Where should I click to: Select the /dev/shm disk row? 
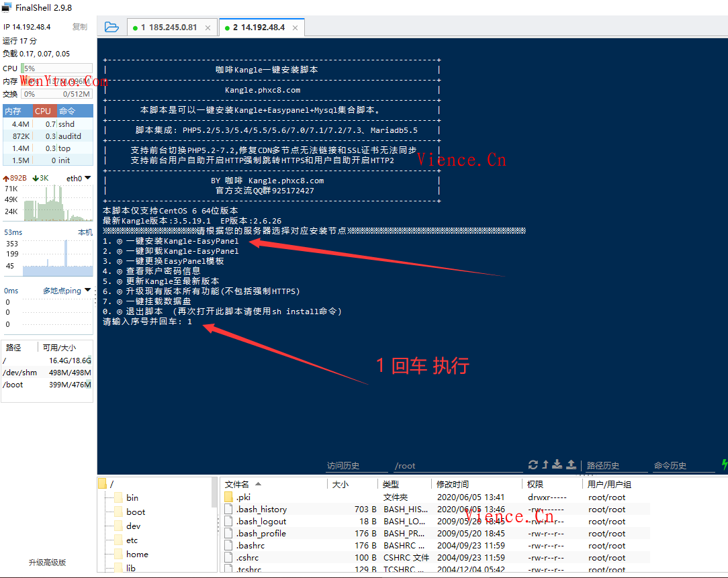(x=47, y=373)
